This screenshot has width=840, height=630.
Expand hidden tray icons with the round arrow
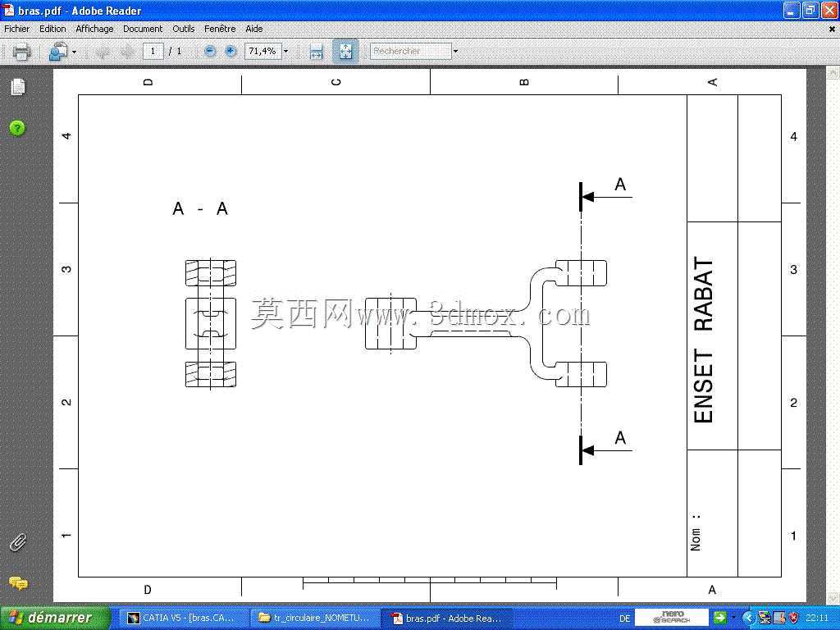(x=749, y=619)
